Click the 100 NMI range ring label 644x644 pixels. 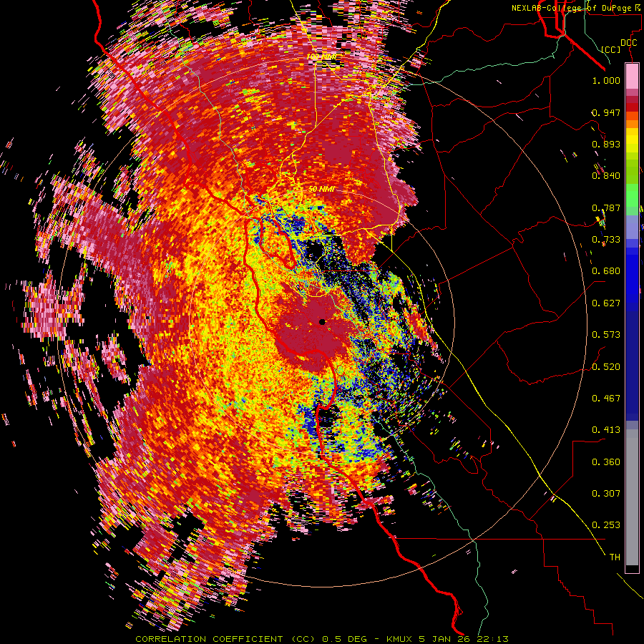(x=321, y=57)
